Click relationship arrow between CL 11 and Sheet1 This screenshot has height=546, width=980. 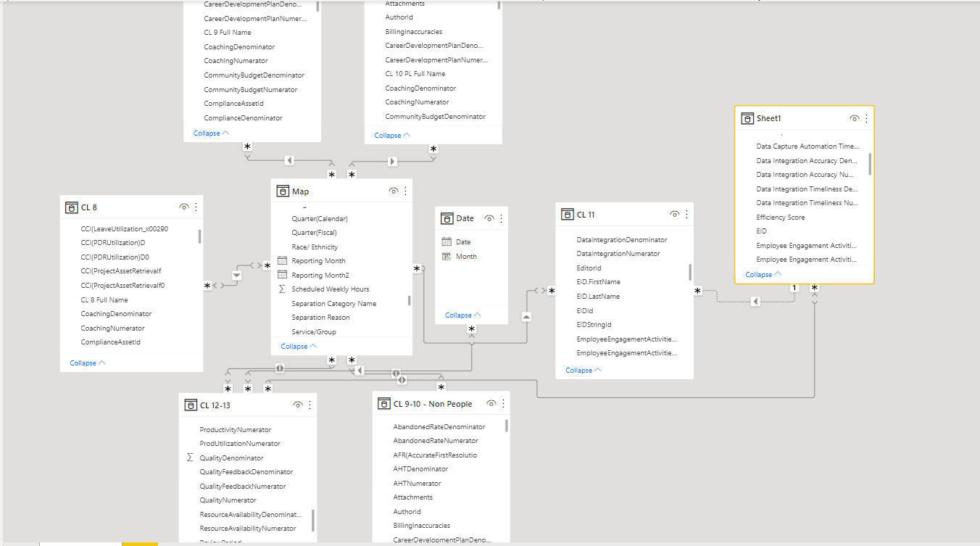point(755,301)
